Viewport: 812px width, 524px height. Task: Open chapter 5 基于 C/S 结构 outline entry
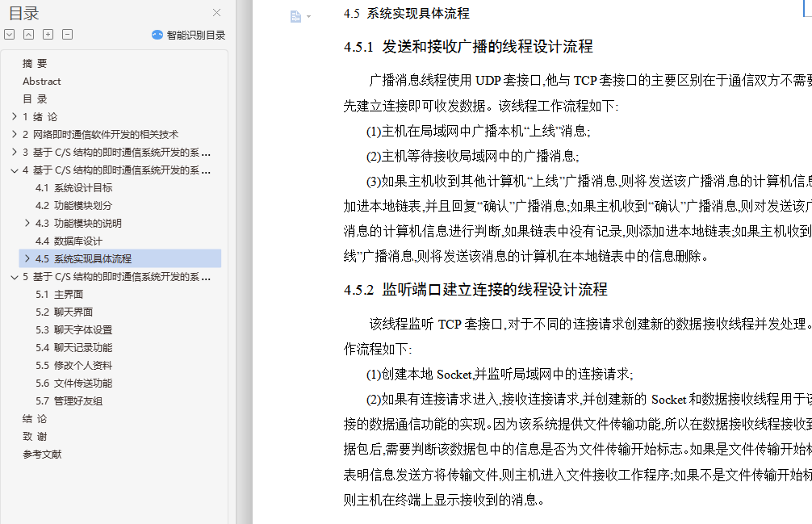(116, 276)
